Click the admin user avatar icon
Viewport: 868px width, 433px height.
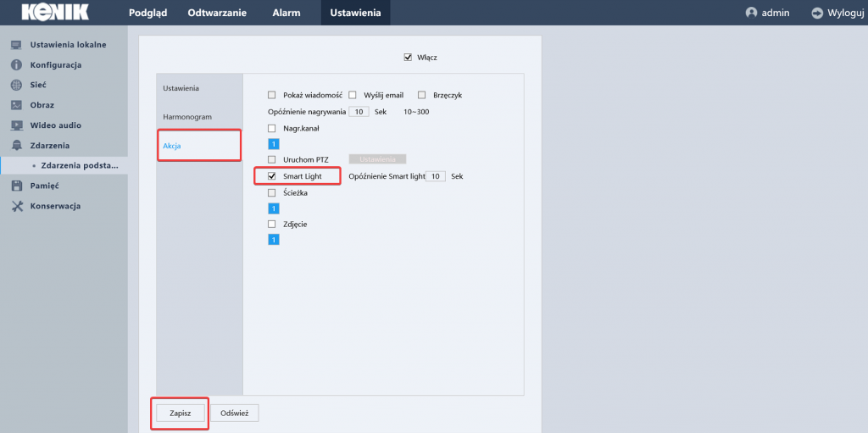tap(751, 13)
